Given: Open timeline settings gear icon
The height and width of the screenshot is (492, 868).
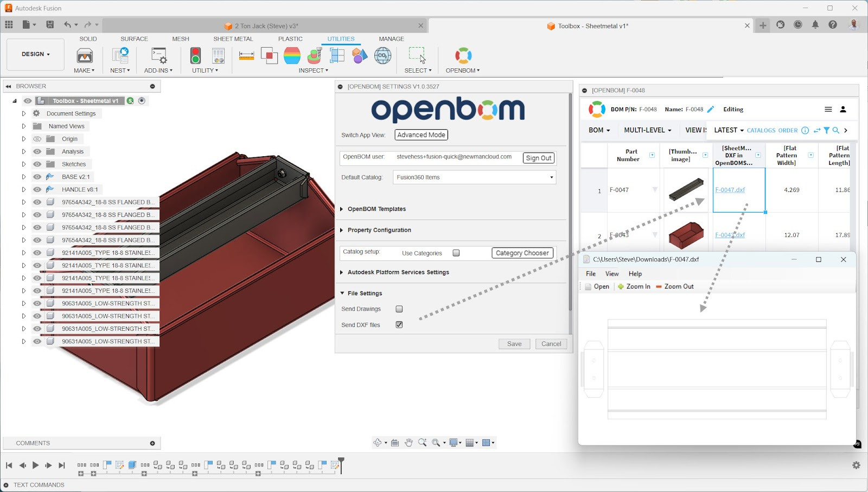Looking at the screenshot, I should (856, 465).
